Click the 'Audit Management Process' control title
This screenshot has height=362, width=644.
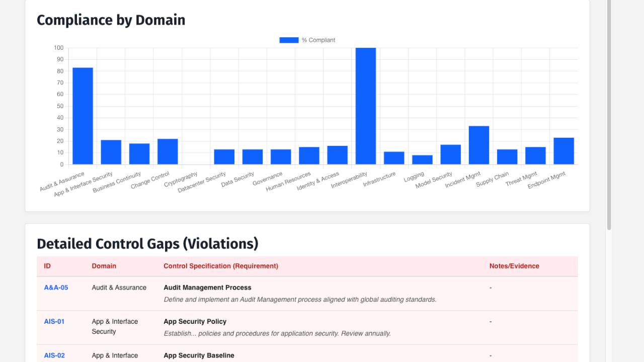coord(207,288)
